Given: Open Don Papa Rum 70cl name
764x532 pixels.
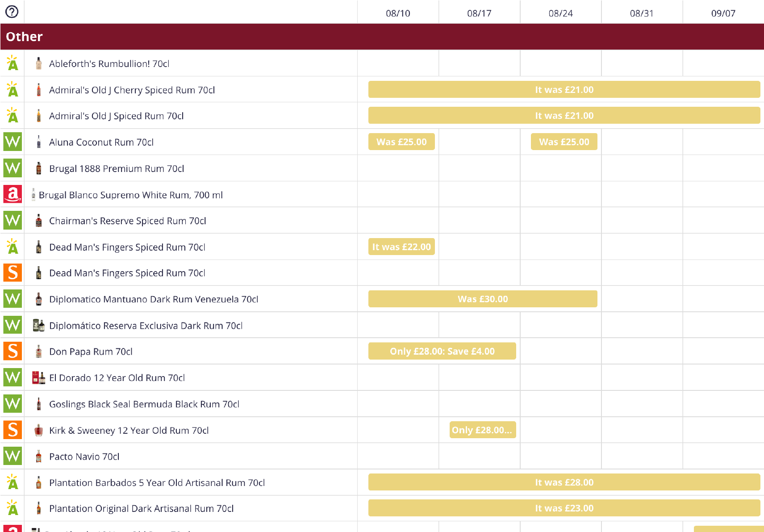Looking at the screenshot, I should (91, 352).
